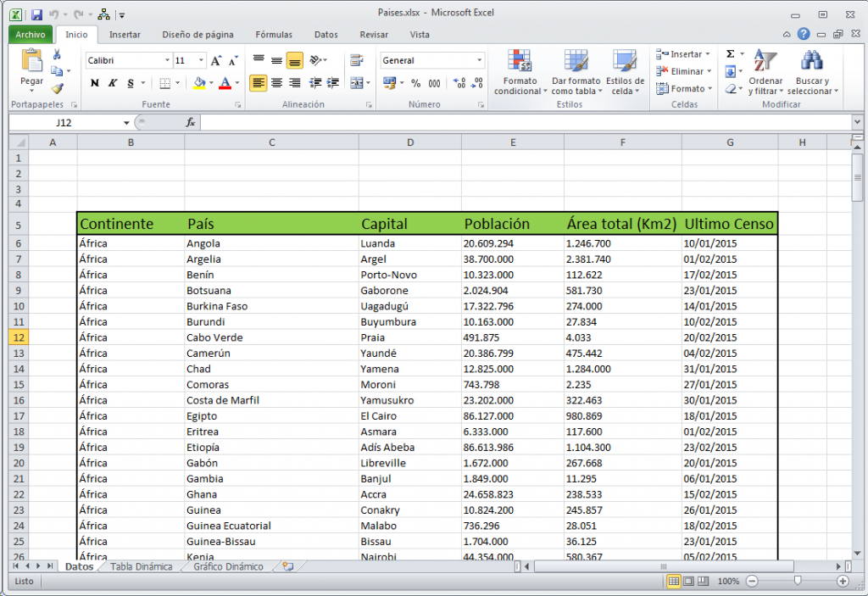Switch to page layout view in status bar
Image resolution: width=868 pixels, height=596 pixels.
[688, 581]
